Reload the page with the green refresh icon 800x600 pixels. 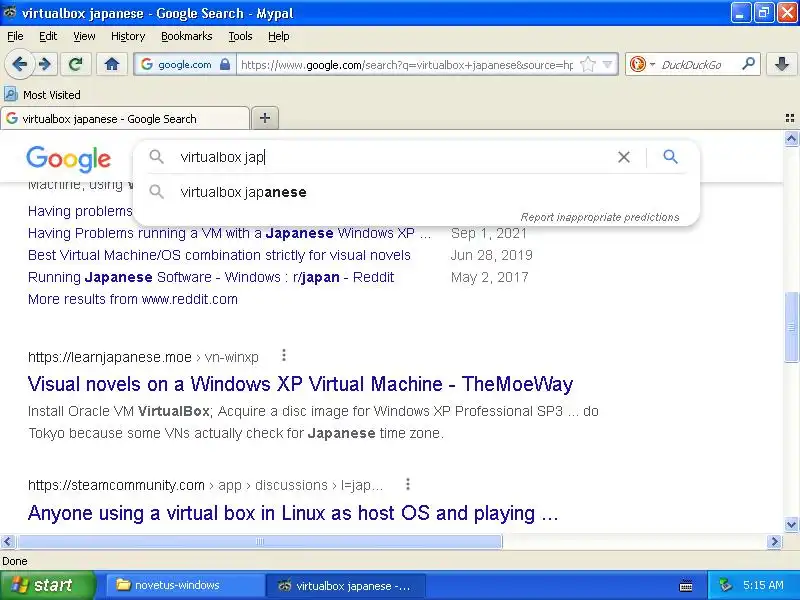(76, 64)
